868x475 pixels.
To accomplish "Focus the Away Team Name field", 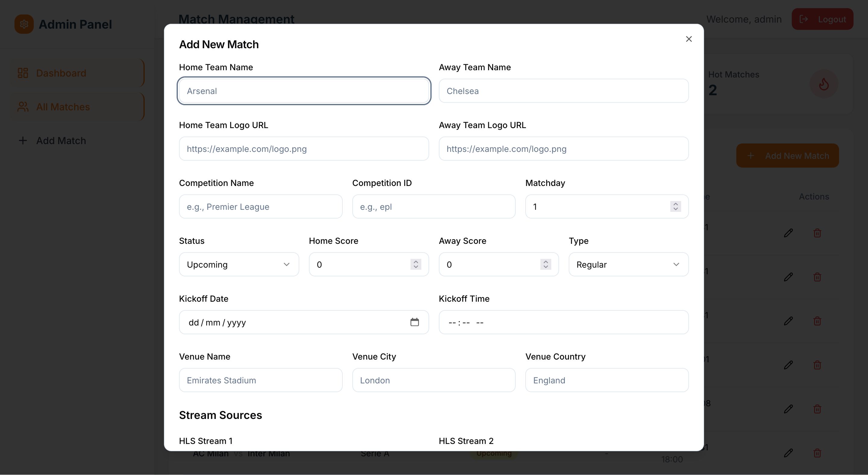I will pyautogui.click(x=563, y=91).
